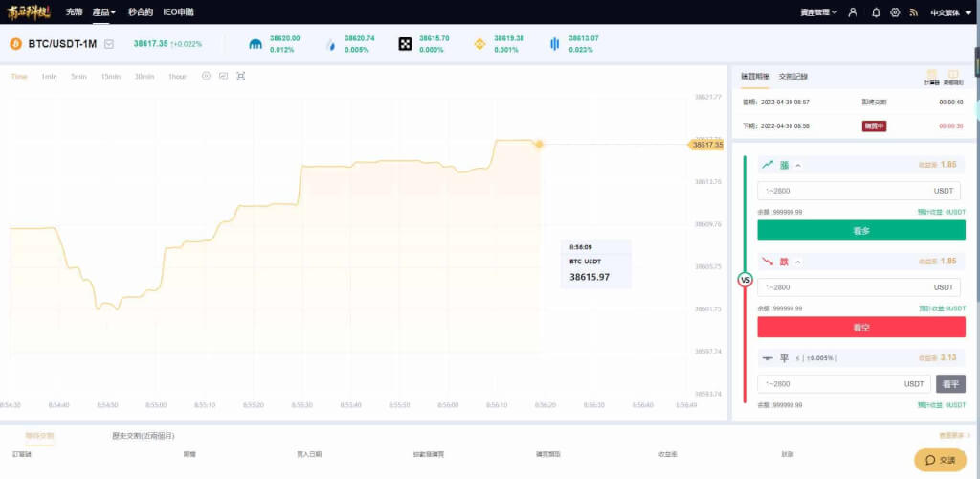Click the blue bars exchange icon near 38613.07
Viewport: 980px width, 479px height.
[x=554, y=44]
